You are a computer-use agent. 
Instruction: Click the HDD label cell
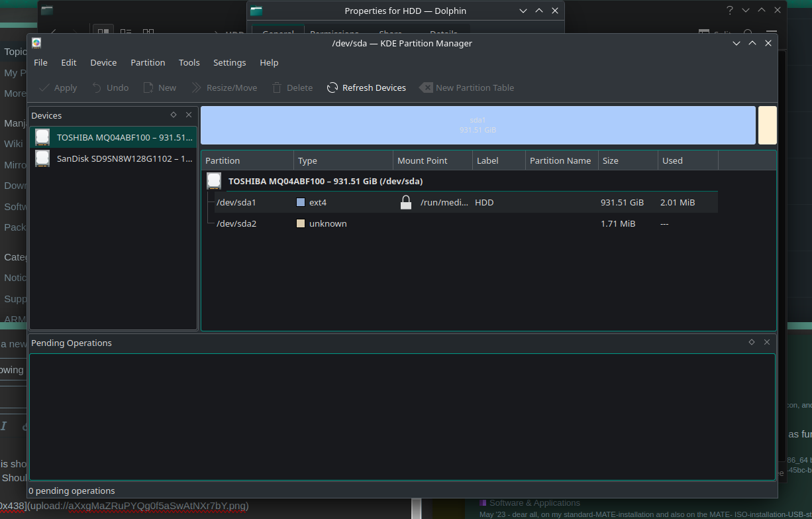pyautogui.click(x=484, y=202)
